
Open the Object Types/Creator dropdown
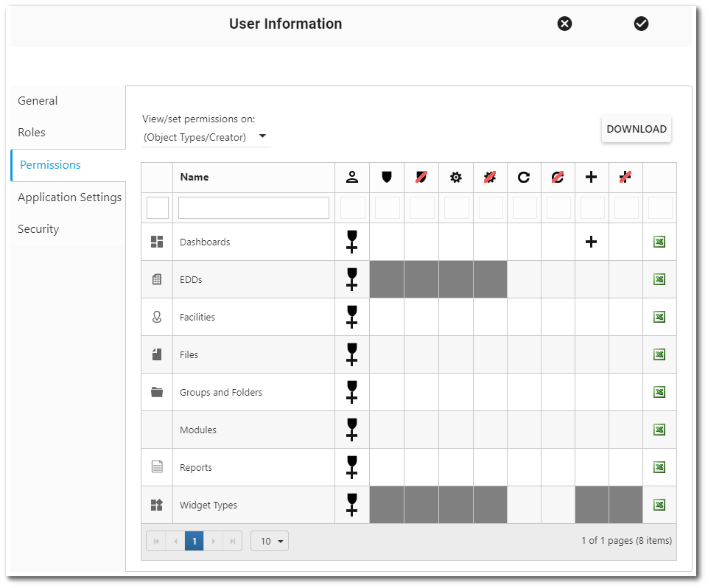pyautogui.click(x=206, y=137)
